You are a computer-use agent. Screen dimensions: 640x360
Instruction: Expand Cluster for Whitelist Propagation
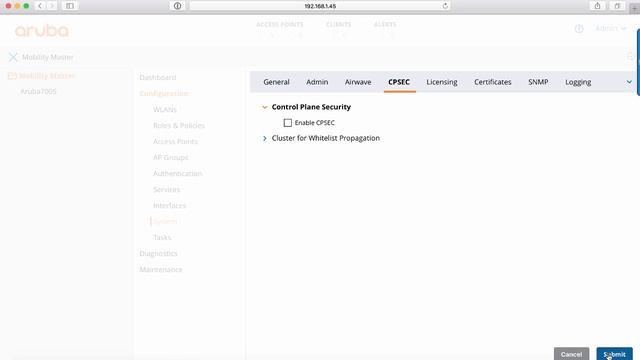[x=264, y=138]
